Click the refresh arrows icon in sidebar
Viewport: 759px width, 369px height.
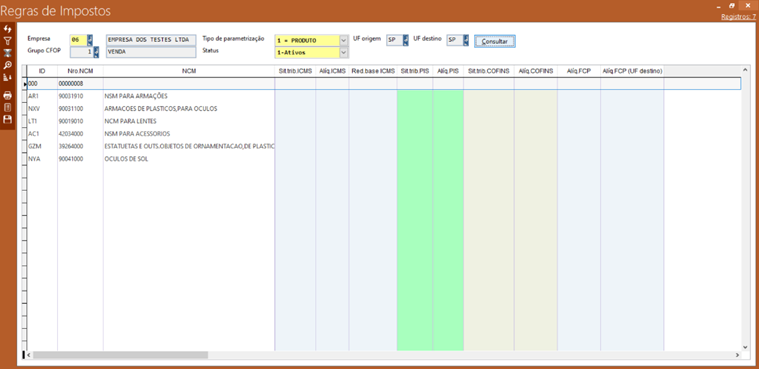7,30
